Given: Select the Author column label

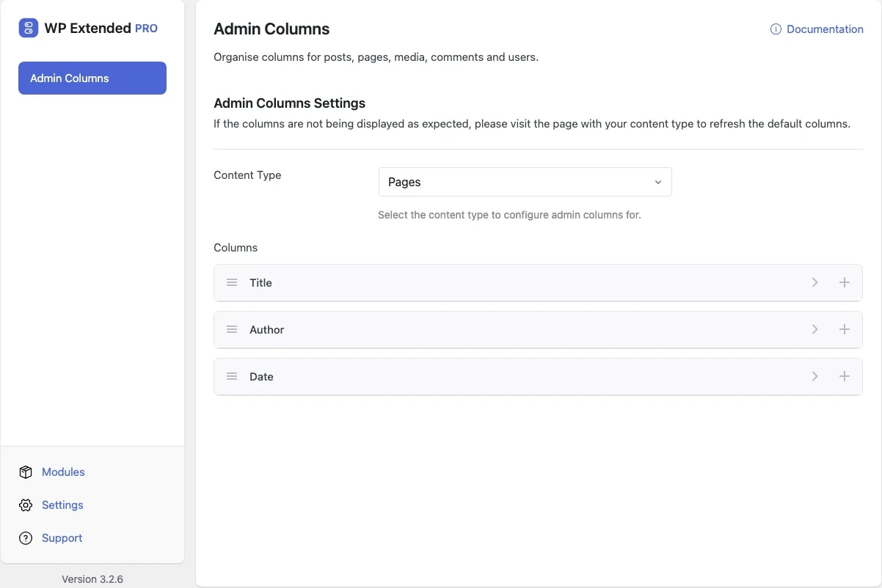Looking at the screenshot, I should pyautogui.click(x=266, y=330).
